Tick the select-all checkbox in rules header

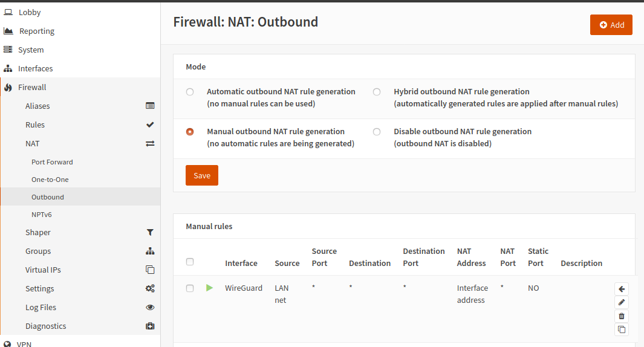(190, 262)
